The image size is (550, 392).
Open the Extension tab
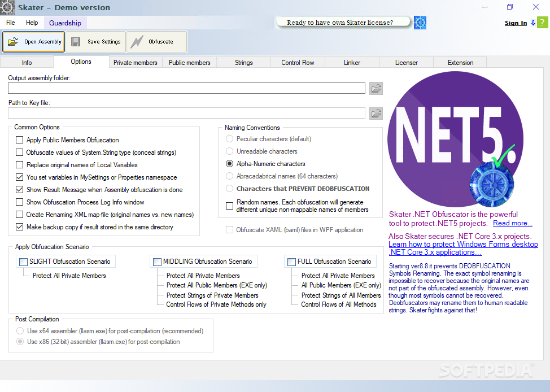[x=461, y=63]
